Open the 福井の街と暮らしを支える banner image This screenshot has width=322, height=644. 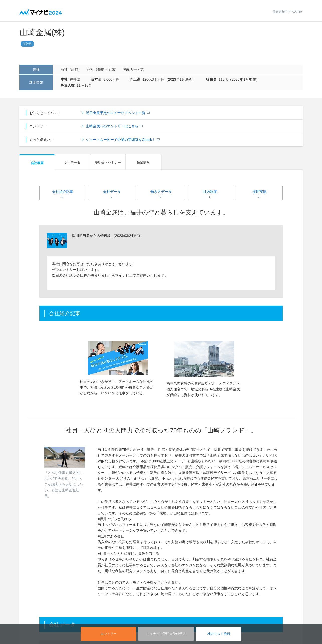point(118,358)
